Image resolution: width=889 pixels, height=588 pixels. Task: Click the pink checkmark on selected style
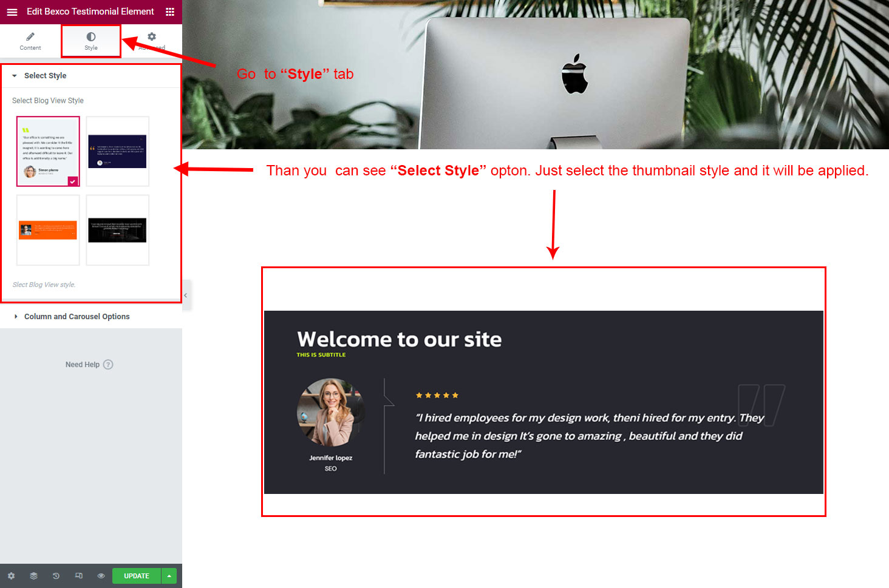coord(73,181)
